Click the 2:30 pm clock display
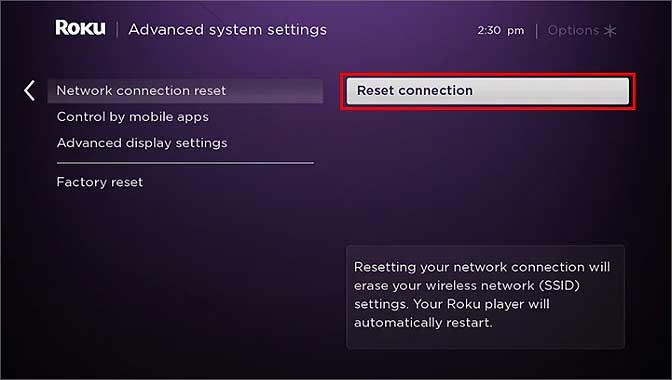672x380 pixels. [x=501, y=31]
